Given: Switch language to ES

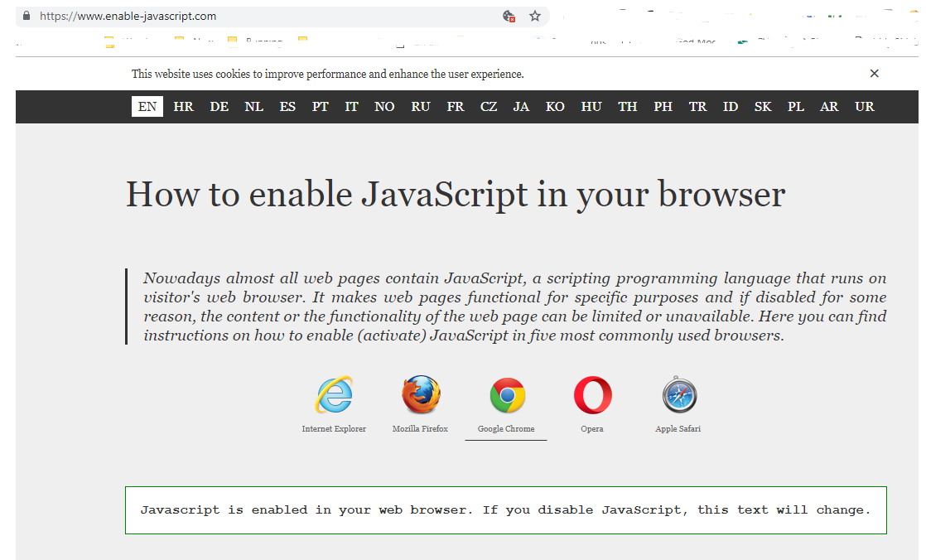Looking at the screenshot, I should 287,106.
